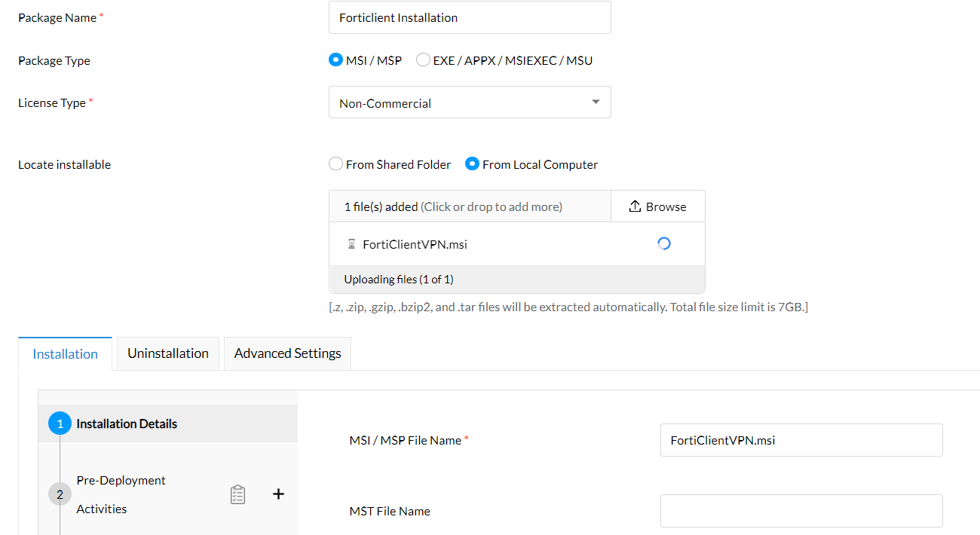Switch to the Uninstallation tab
This screenshot has height=535, width=980.
(168, 353)
